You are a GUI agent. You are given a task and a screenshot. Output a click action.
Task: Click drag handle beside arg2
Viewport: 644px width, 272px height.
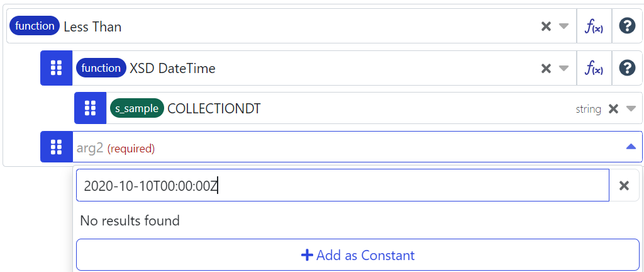pyautogui.click(x=57, y=147)
